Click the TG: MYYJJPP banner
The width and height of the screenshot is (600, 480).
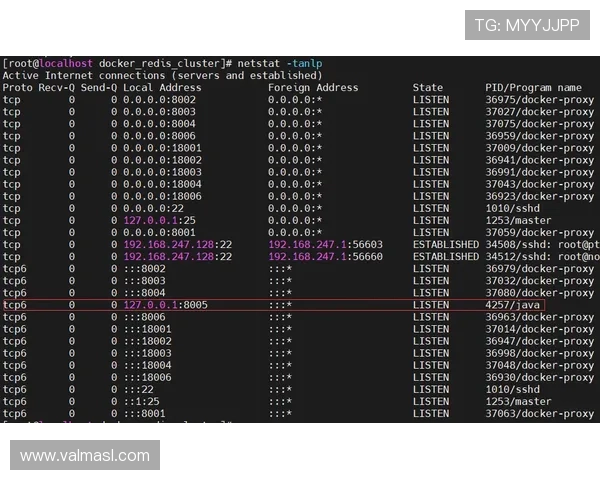tap(527, 25)
